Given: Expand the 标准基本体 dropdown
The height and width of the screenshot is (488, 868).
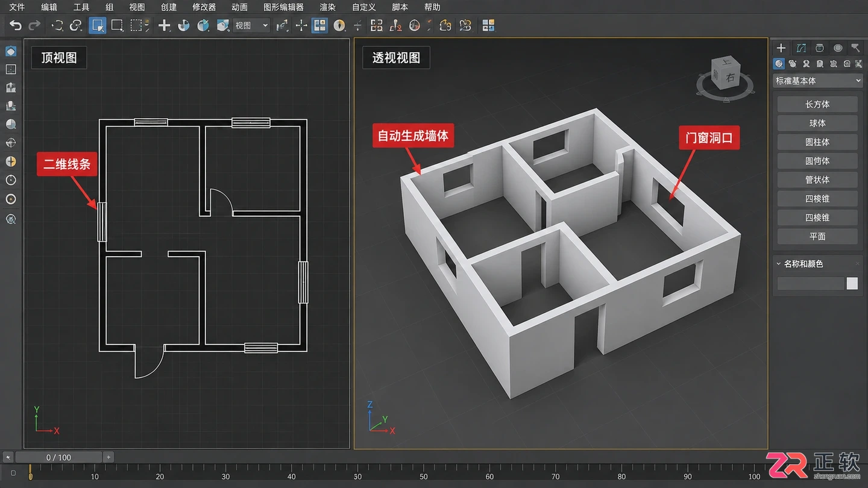Looking at the screenshot, I should 817,81.
